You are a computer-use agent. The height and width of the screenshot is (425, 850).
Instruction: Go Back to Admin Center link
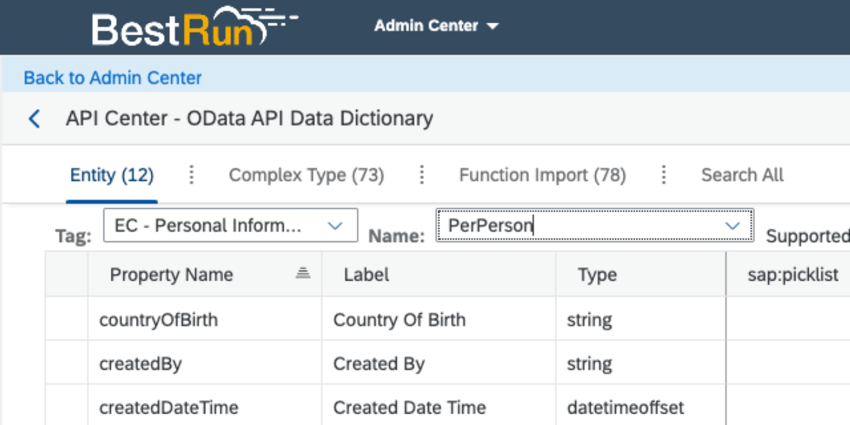pyautogui.click(x=113, y=77)
